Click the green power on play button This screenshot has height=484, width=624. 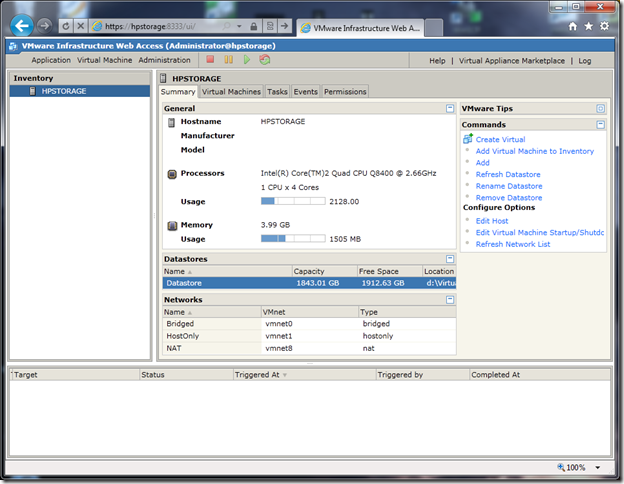click(247, 60)
